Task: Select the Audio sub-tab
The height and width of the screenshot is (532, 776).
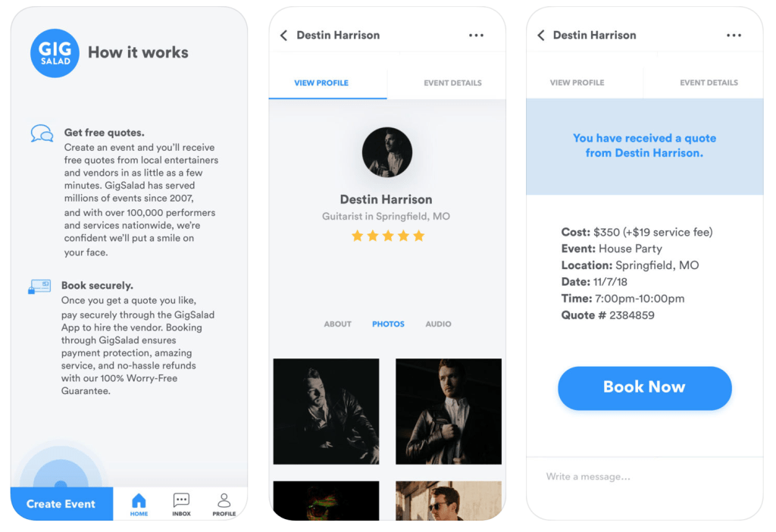Action: click(x=439, y=324)
